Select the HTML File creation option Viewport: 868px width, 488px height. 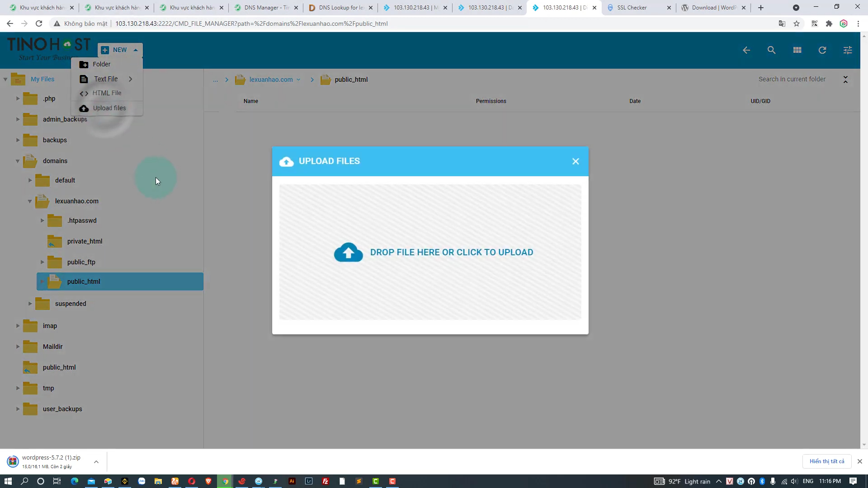pyautogui.click(x=107, y=93)
